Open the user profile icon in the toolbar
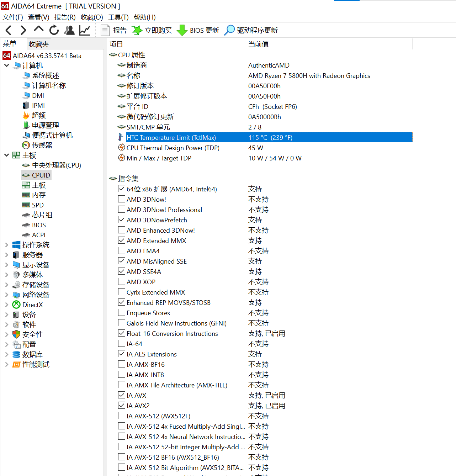Viewport: 456px width, 476px height. coord(69,30)
